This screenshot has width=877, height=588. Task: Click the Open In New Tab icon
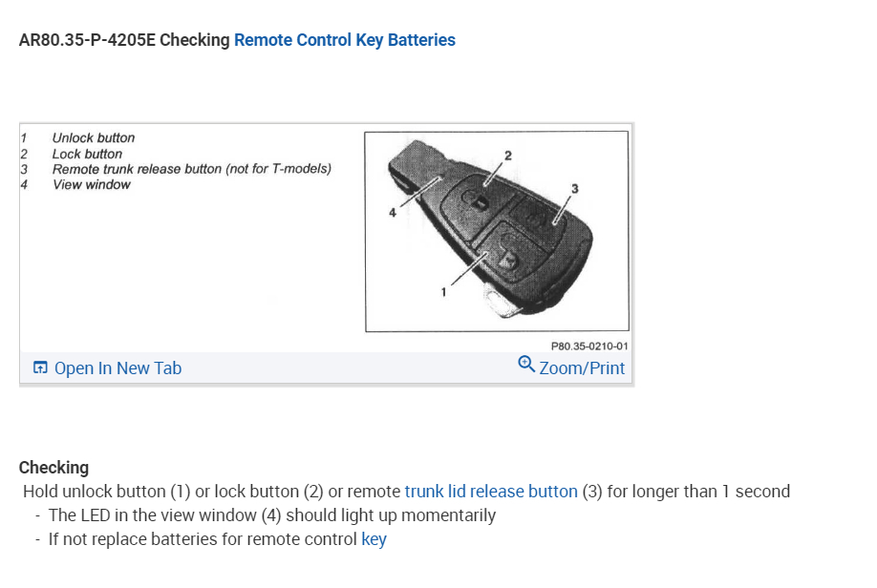pos(40,368)
